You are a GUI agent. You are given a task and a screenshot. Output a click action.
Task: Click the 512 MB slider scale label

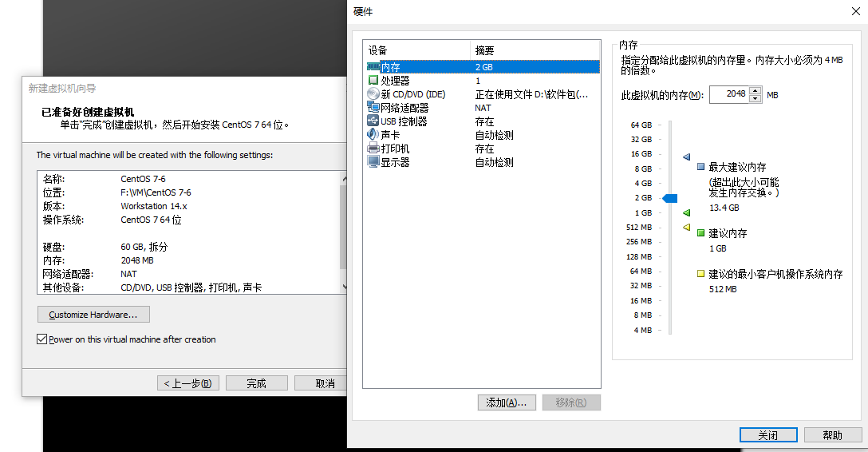pyautogui.click(x=639, y=227)
